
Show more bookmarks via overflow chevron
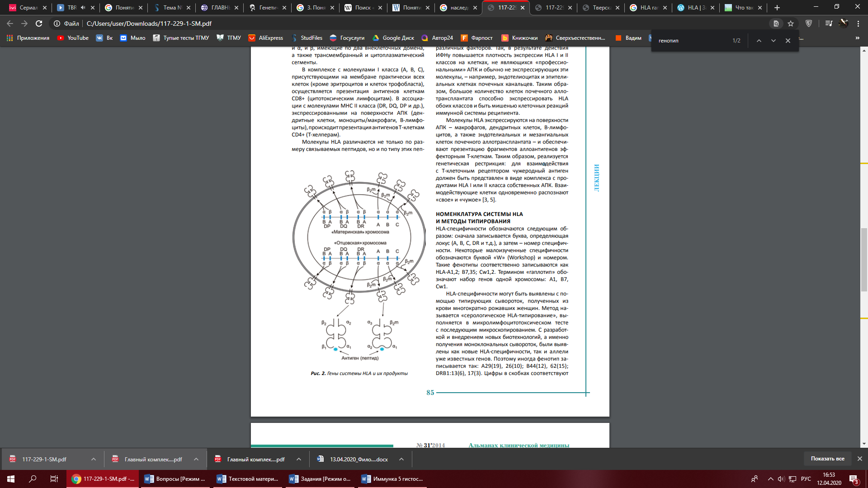(857, 38)
